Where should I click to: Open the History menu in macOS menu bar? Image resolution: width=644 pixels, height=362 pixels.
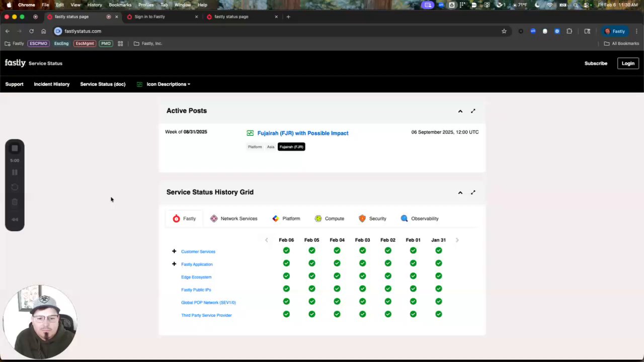coord(95,5)
